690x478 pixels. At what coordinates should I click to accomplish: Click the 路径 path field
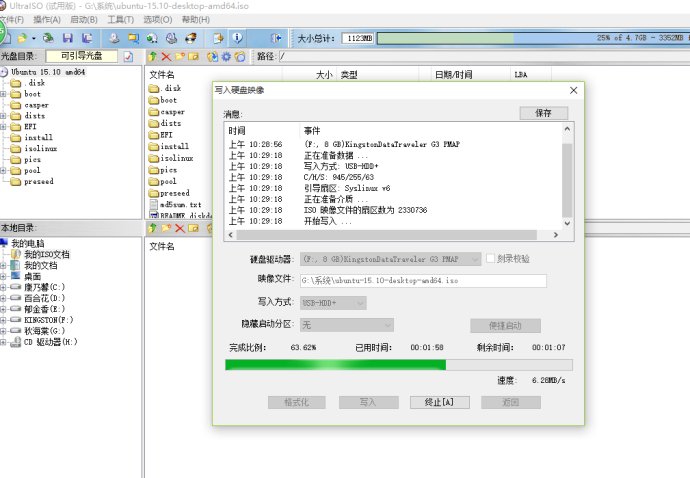coord(484,56)
